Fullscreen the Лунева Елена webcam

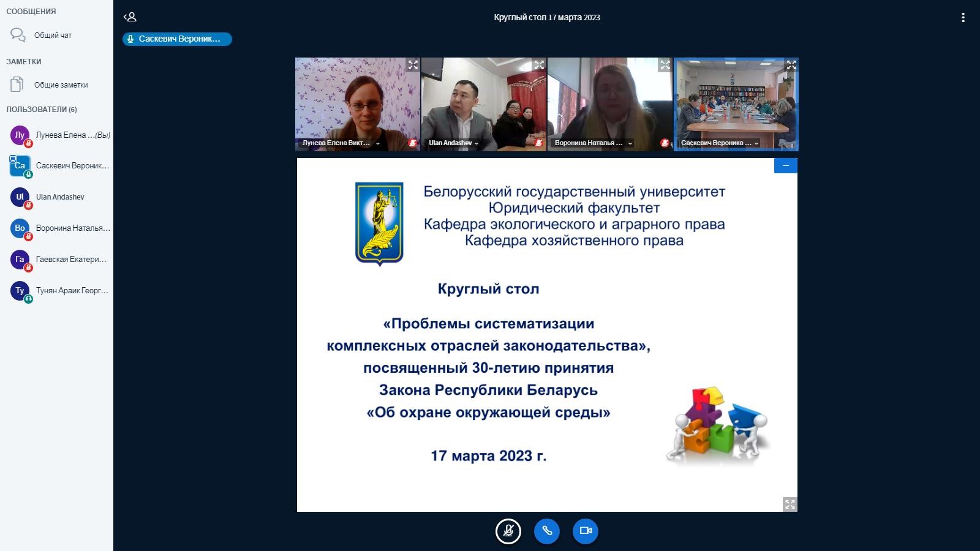(413, 65)
